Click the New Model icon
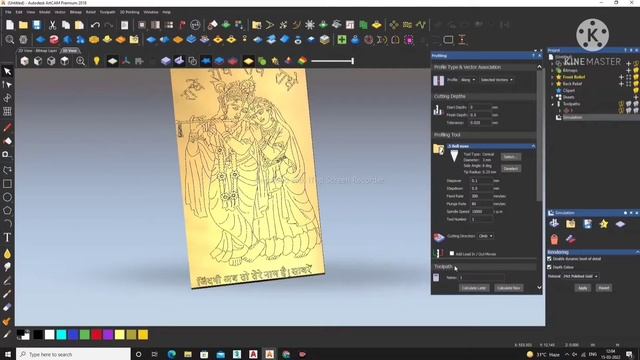 pyautogui.click(x=10, y=25)
